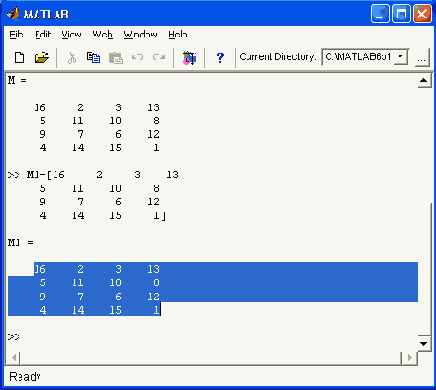Screen dimensions: 436x390
Task: Open the Window menu
Action: coord(140,34)
